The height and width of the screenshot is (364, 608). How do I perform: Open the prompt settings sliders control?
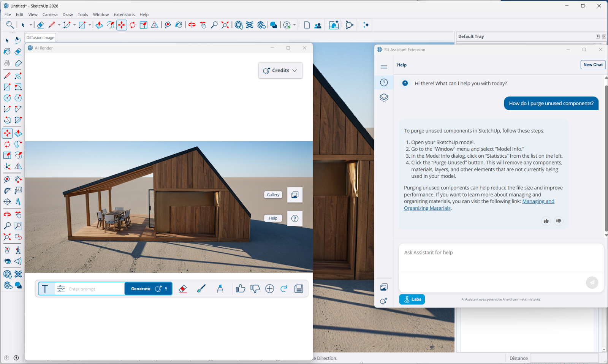click(x=60, y=288)
